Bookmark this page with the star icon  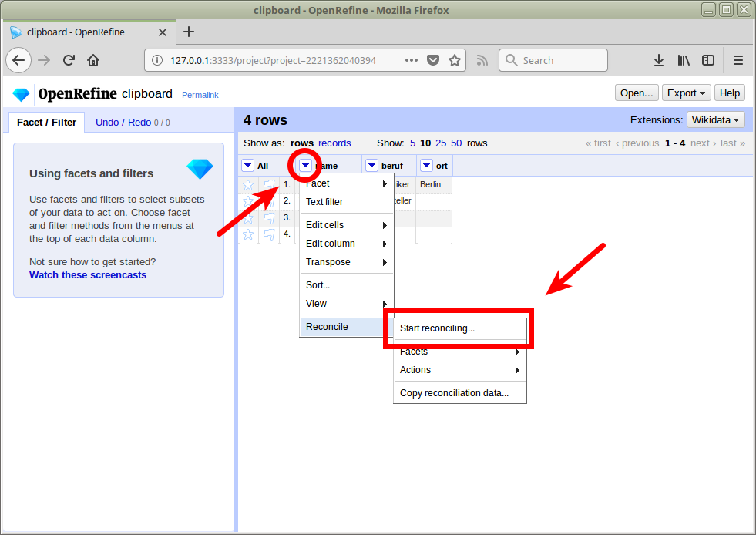click(x=455, y=60)
